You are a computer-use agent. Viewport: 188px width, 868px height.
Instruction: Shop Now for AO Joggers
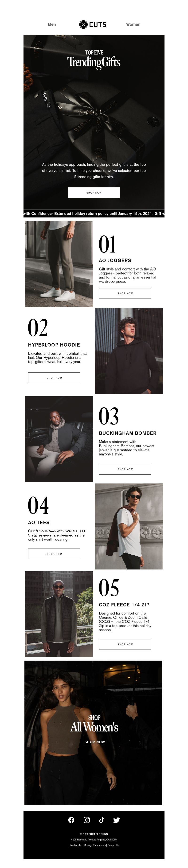click(125, 293)
